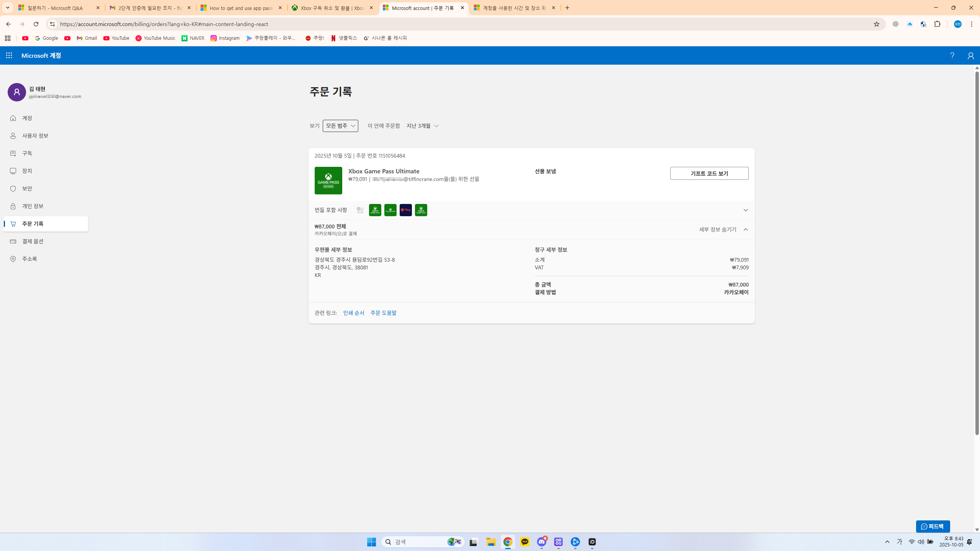Open the NAVER bookmark
980x551 pixels.
pos(193,38)
